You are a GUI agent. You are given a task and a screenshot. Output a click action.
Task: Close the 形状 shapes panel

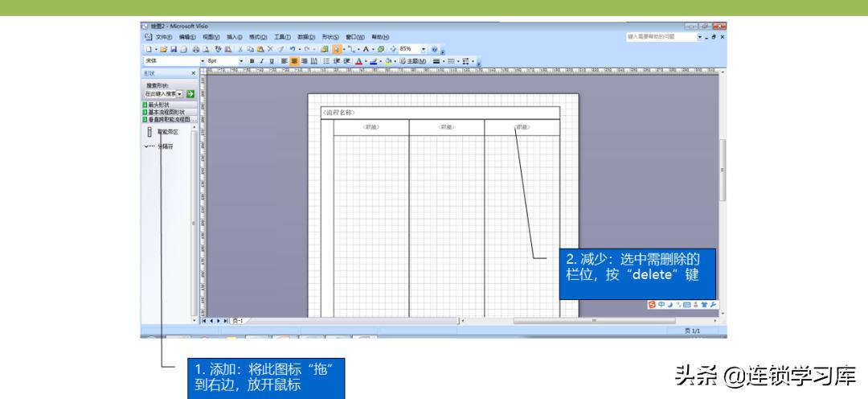193,73
